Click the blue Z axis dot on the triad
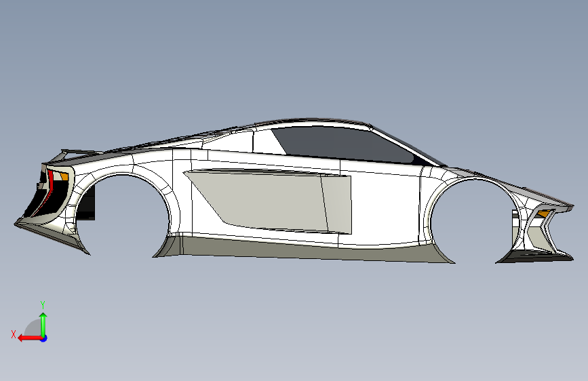Viewport: 588px width, 381px height. 44,338
